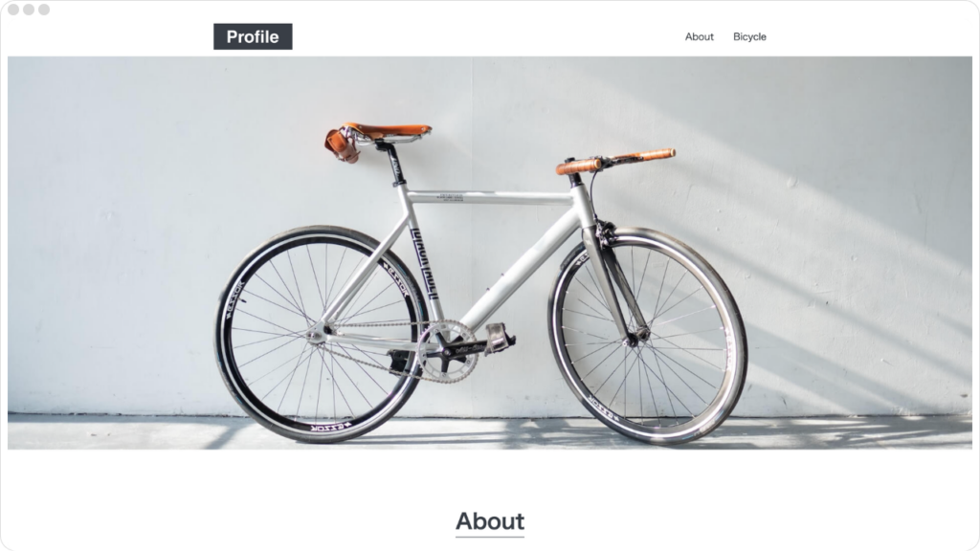The width and height of the screenshot is (980, 551).
Task: Click the cork-wrapped handlebar grips
Action: pos(615,161)
